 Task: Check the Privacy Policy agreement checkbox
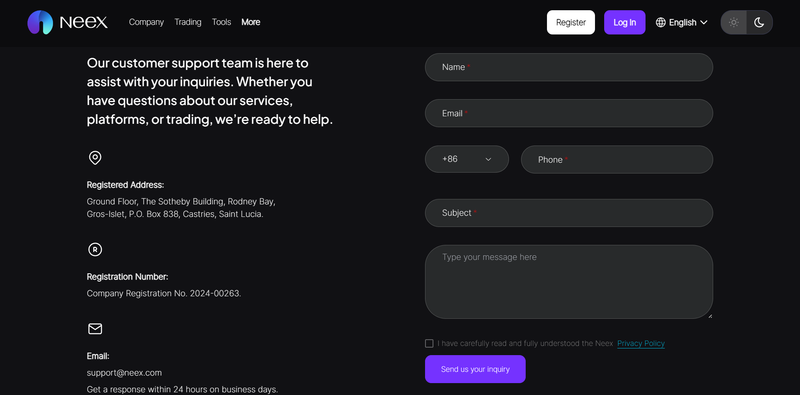(429, 343)
